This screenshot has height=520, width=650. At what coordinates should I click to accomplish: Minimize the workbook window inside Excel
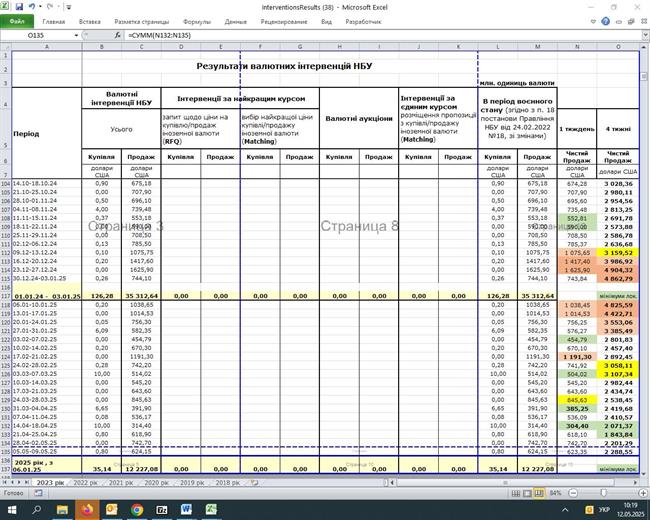pyautogui.click(x=618, y=22)
